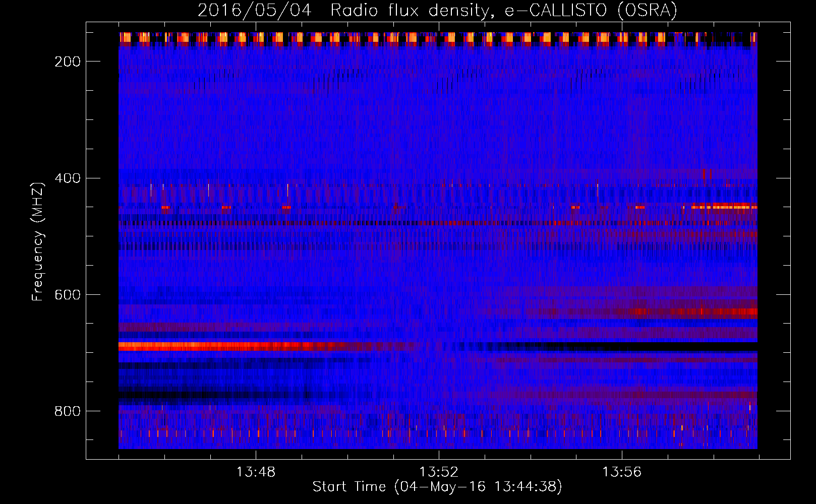816x504 pixels.
Task: Click the '400' frequency tick label
Action: (x=68, y=178)
